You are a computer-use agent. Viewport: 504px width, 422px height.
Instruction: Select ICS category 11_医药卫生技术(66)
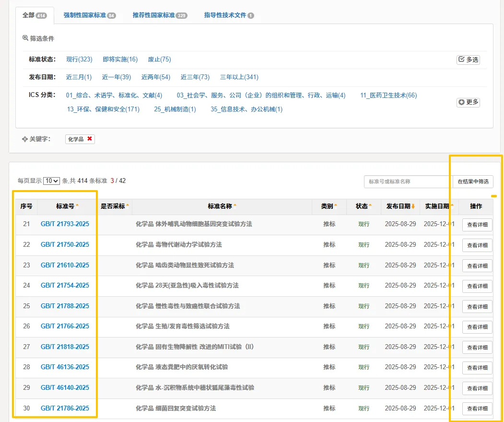[388, 95]
